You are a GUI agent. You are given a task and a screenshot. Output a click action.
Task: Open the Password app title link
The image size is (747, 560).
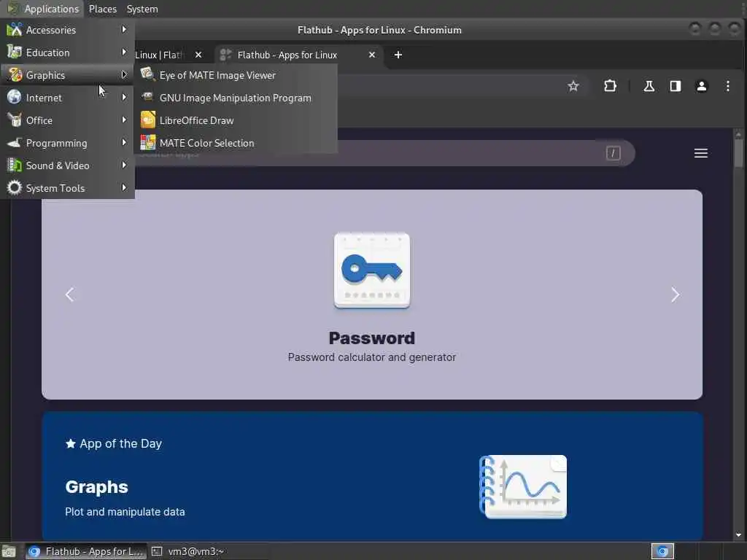pos(372,338)
